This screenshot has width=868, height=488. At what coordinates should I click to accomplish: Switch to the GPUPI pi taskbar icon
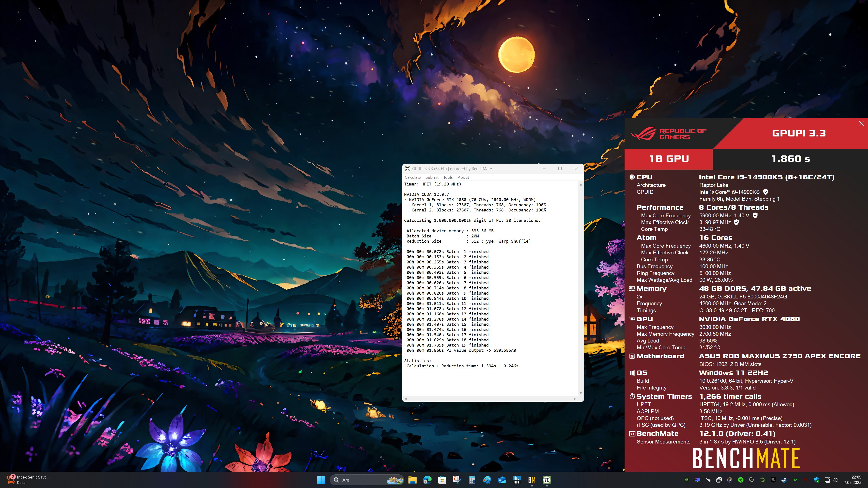(547, 480)
